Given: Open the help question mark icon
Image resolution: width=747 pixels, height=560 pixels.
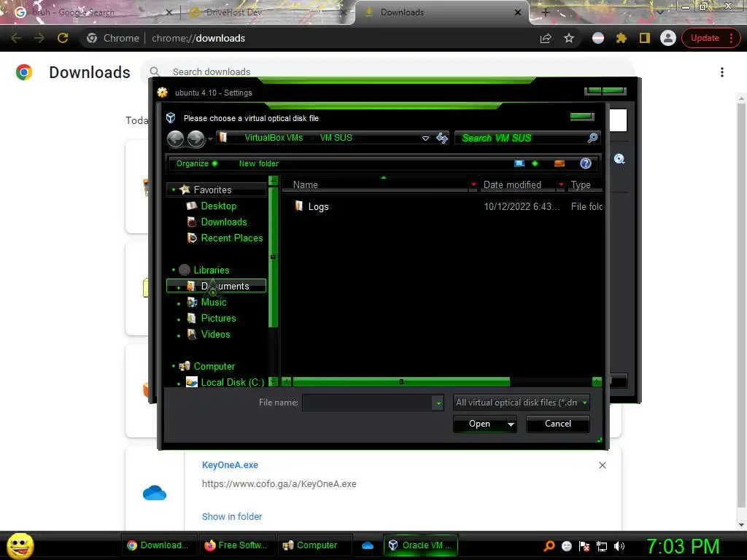Looking at the screenshot, I should [586, 163].
